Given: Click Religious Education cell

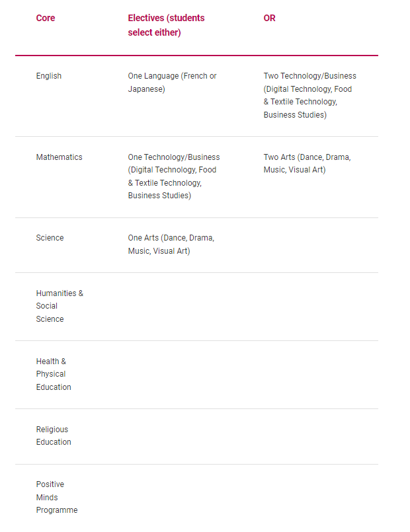Looking at the screenshot, I should click(x=54, y=436).
